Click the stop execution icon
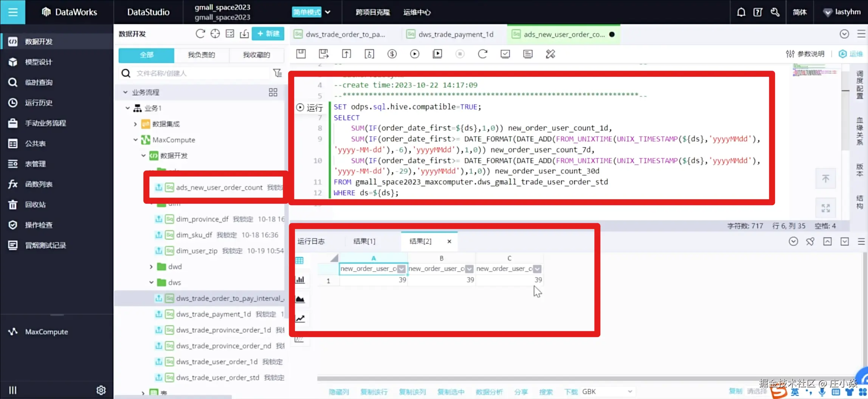 tap(460, 54)
